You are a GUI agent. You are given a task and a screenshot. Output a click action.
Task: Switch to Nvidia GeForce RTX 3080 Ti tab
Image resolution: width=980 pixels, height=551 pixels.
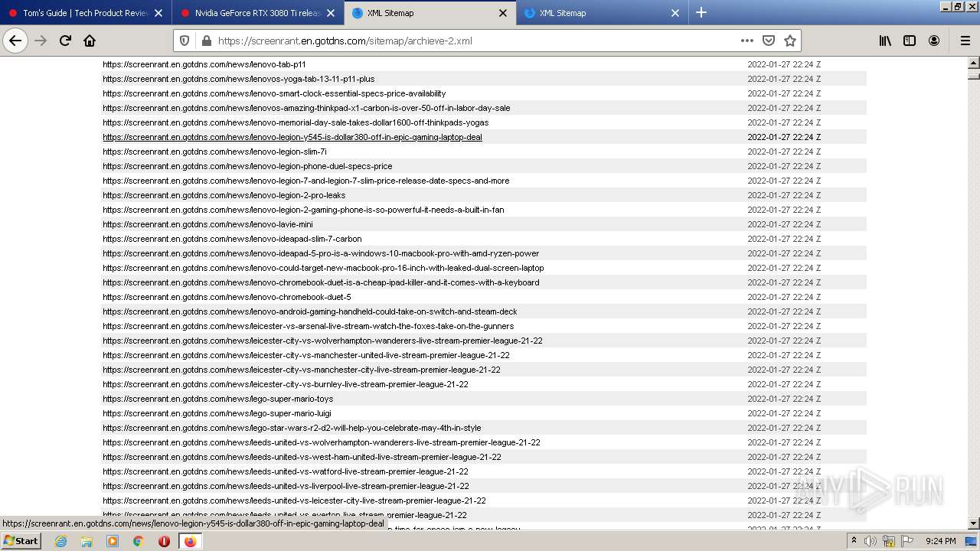[257, 13]
